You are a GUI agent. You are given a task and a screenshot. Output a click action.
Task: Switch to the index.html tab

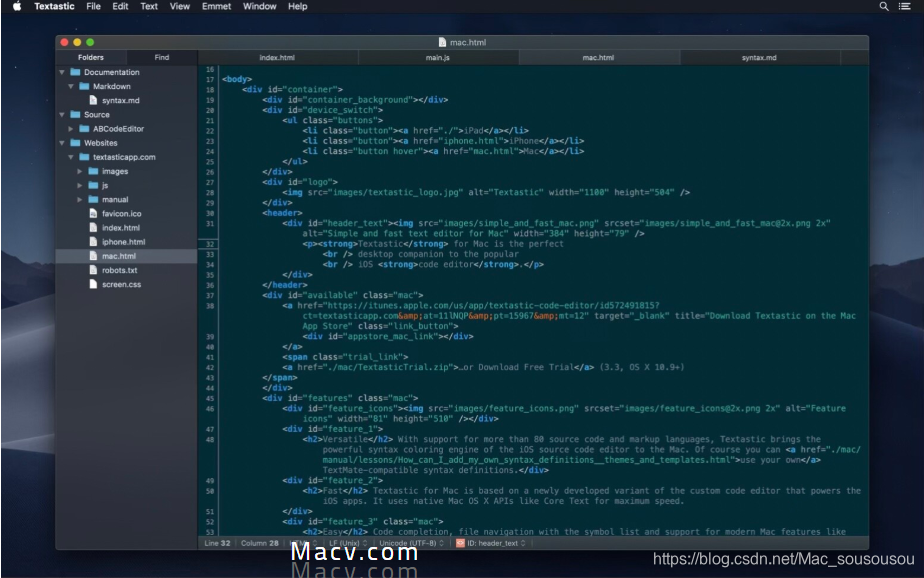(278, 58)
